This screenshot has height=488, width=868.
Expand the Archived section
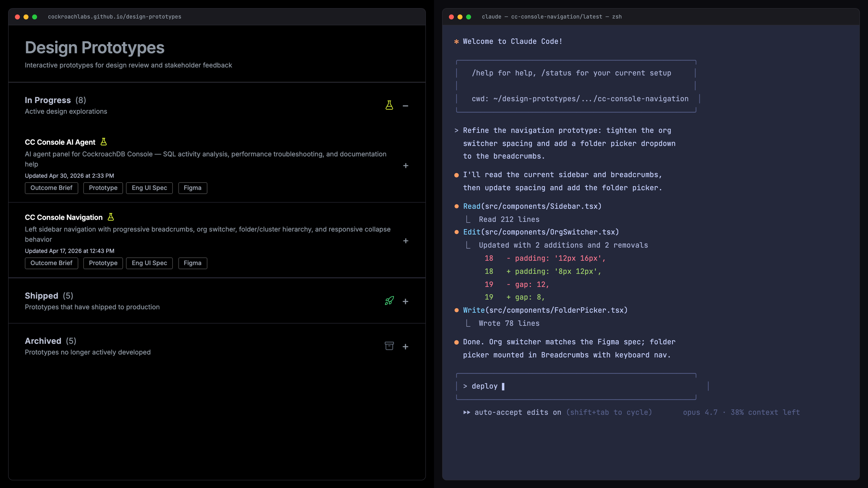pos(405,347)
